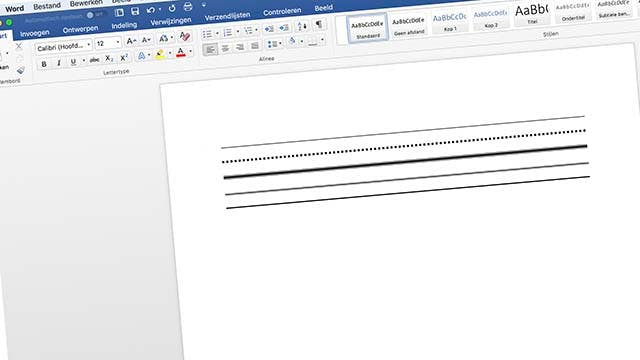Click the green window zoom button
This screenshot has height=360, width=640.
pos(9,22)
